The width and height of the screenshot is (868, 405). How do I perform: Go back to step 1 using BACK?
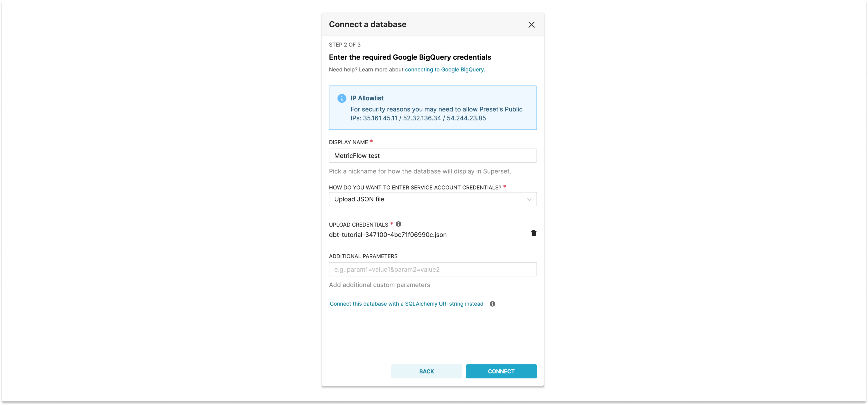click(426, 371)
